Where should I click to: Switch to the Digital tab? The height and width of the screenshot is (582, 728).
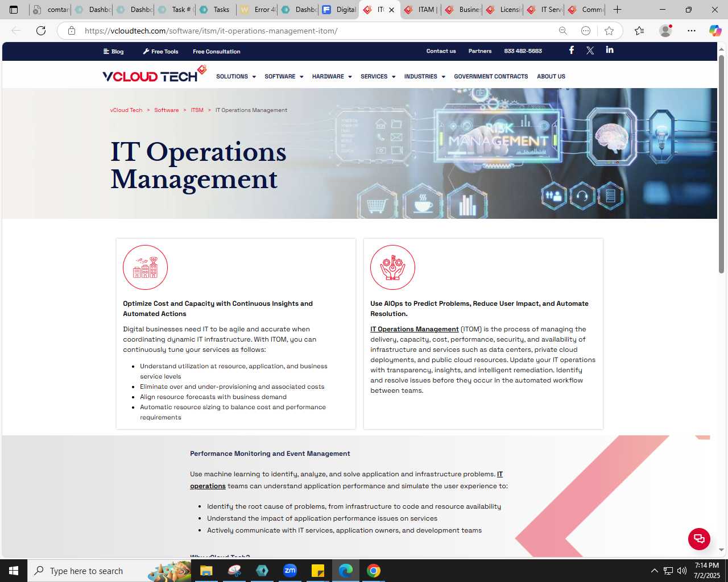[x=340, y=10]
